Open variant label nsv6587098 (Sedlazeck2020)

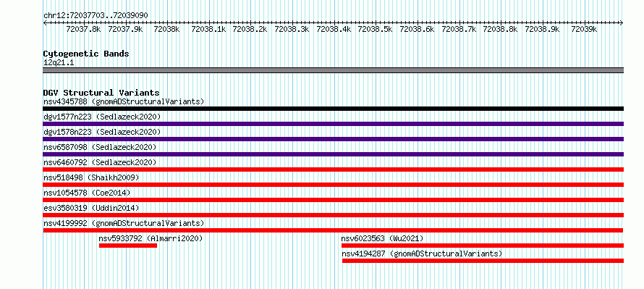point(100,147)
